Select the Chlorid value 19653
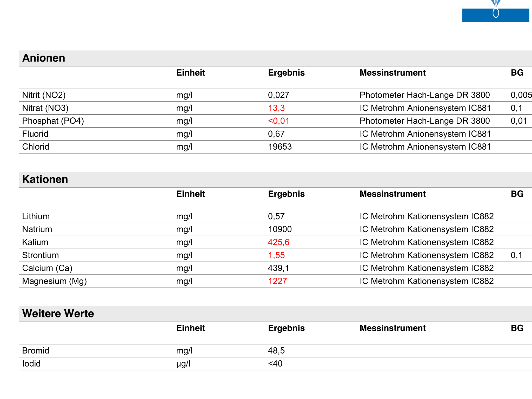 280,147
